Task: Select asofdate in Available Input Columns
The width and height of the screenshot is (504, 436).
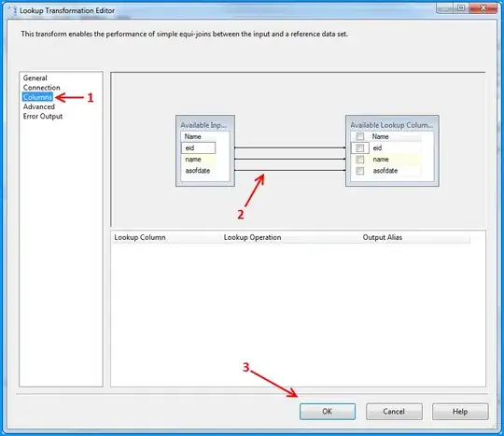Action: (x=198, y=171)
